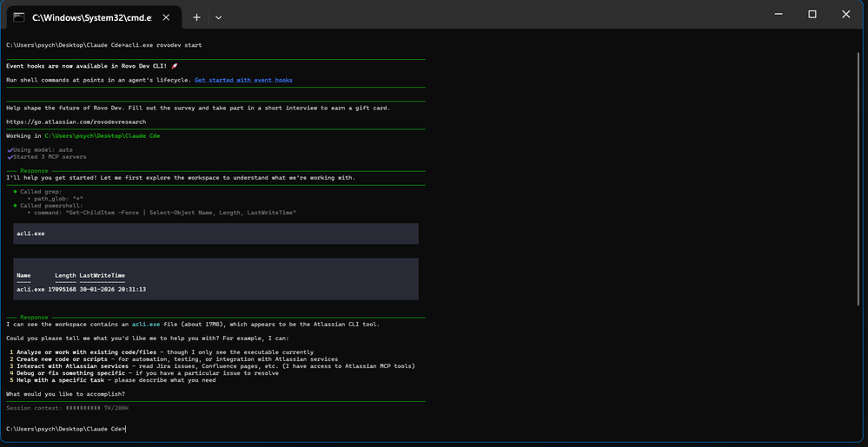The height and width of the screenshot is (447, 868).
Task: Click 'Event hooks are now available' heading
Action: coord(92,66)
